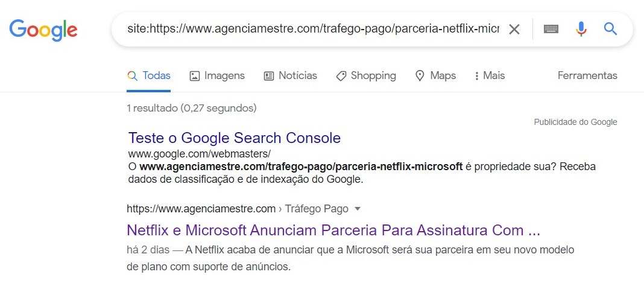The image size is (644, 289).
Task: Open the on-screen keyboard input tool
Action: [551, 29]
